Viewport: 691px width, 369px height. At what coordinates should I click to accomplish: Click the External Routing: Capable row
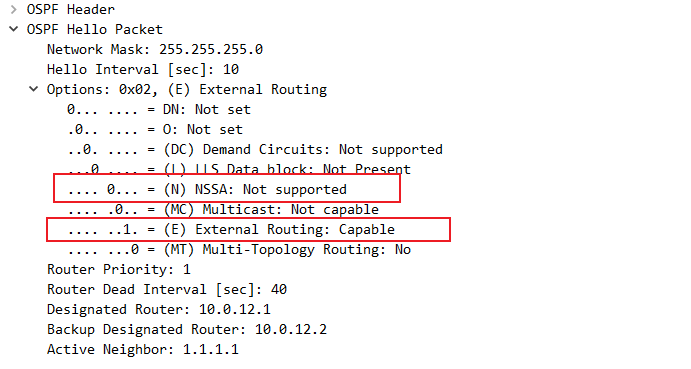(x=231, y=229)
